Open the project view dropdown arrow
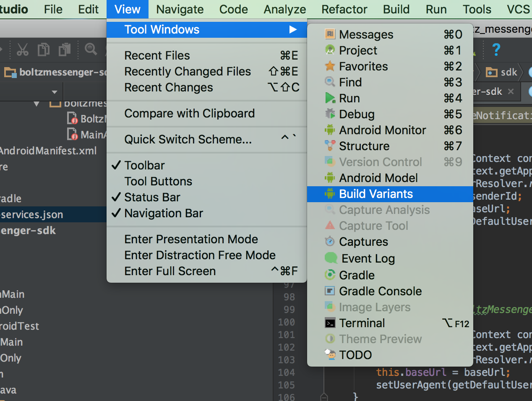This screenshot has height=401, width=532. point(55,92)
